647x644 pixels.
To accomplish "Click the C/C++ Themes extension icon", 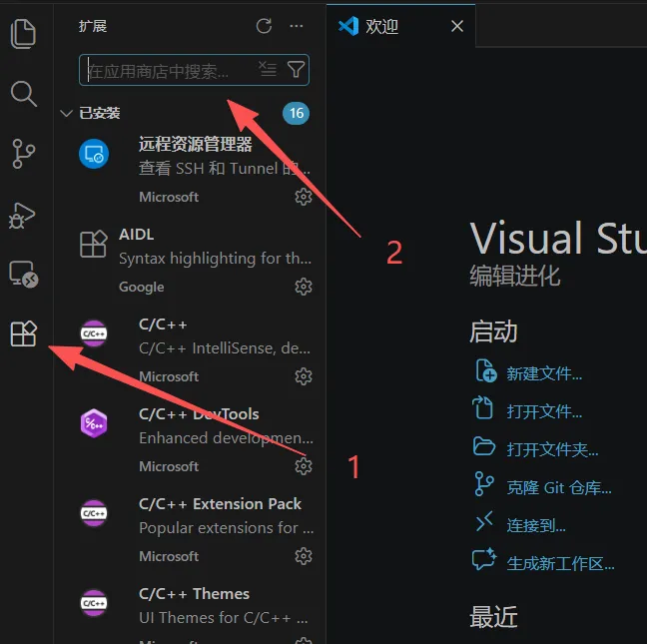I will click(x=94, y=603).
